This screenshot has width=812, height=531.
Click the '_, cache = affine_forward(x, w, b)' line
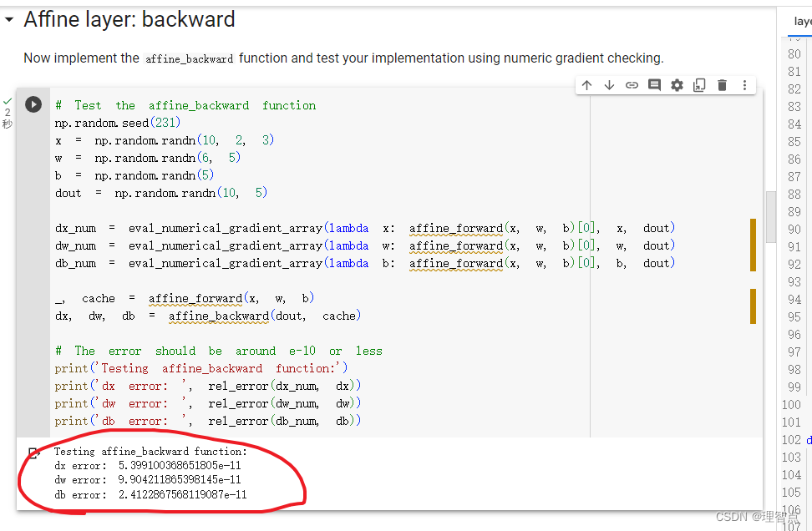click(x=185, y=299)
